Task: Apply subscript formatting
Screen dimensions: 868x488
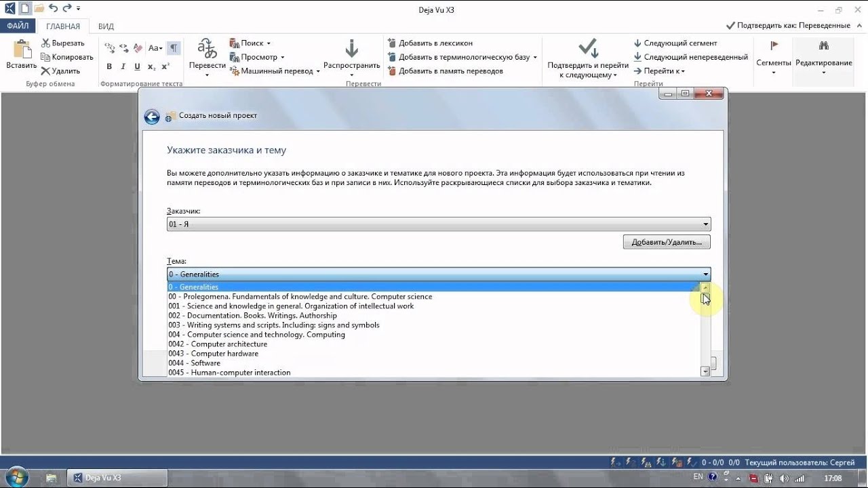Action: (151, 66)
